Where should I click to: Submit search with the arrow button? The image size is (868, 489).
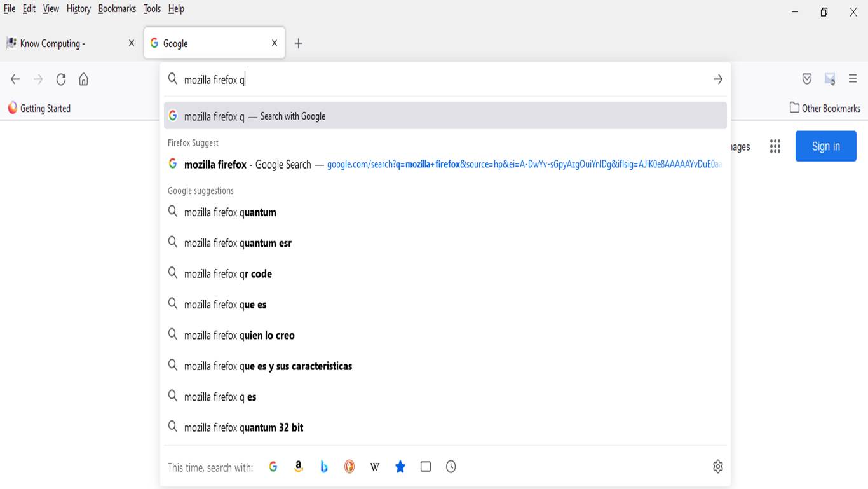click(717, 79)
